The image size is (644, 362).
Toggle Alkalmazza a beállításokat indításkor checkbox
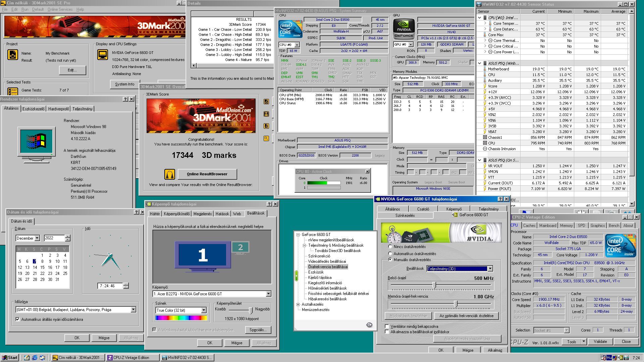[387, 331]
